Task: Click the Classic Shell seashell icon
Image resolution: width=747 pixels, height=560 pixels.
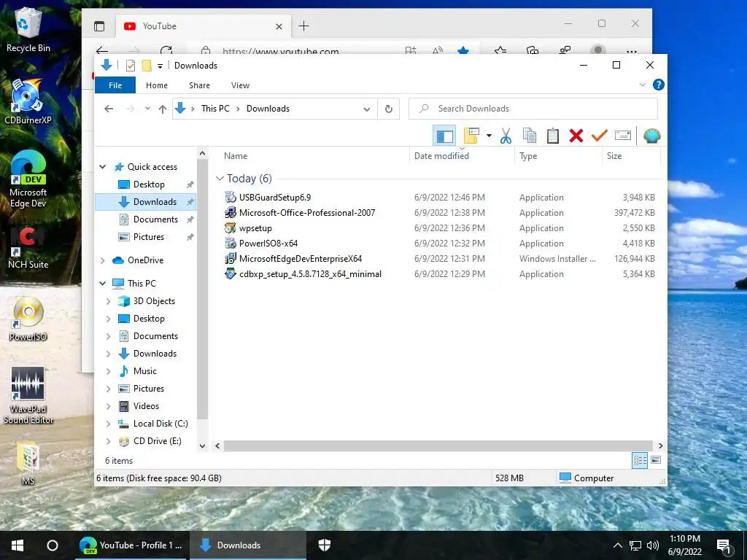Action: [x=651, y=136]
